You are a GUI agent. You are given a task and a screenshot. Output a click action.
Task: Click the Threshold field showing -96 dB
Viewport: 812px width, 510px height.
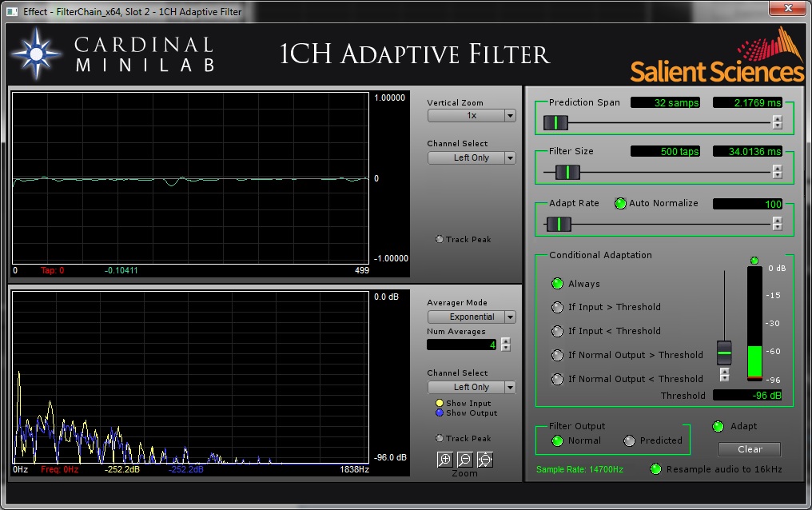747,395
